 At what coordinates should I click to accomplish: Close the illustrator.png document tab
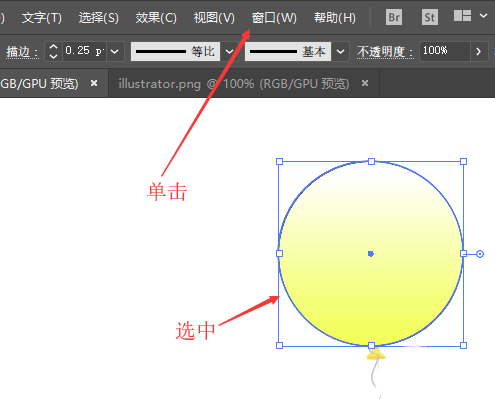pyautogui.click(x=365, y=83)
